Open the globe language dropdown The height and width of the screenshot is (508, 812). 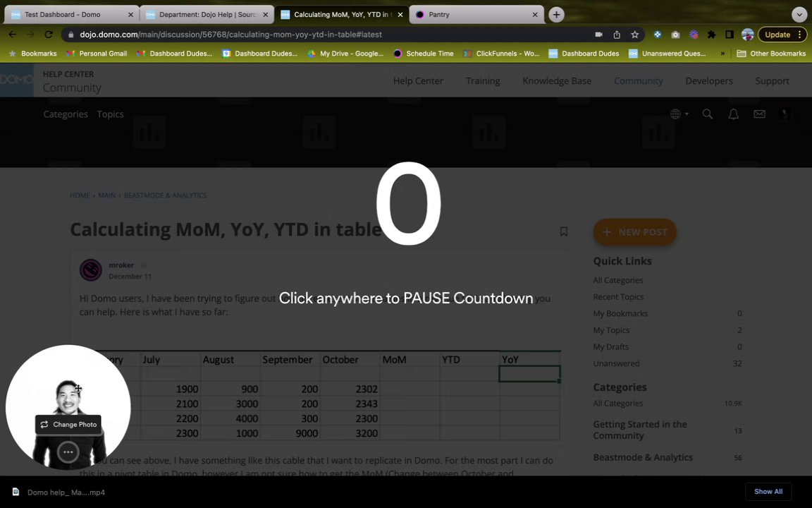point(679,114)
